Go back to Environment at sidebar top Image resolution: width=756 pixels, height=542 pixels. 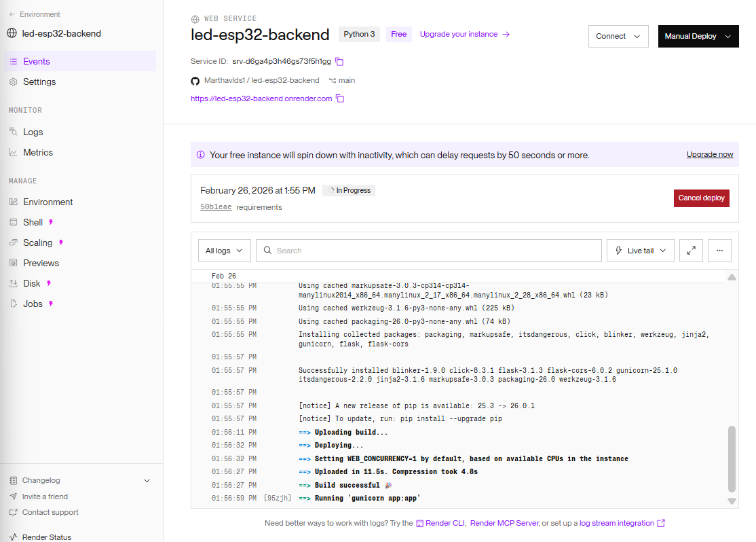[x=40, y=14]
